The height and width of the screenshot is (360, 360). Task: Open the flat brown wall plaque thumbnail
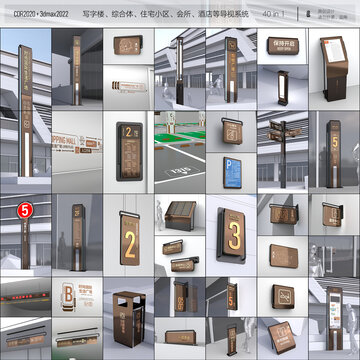[x=283, y=256]
